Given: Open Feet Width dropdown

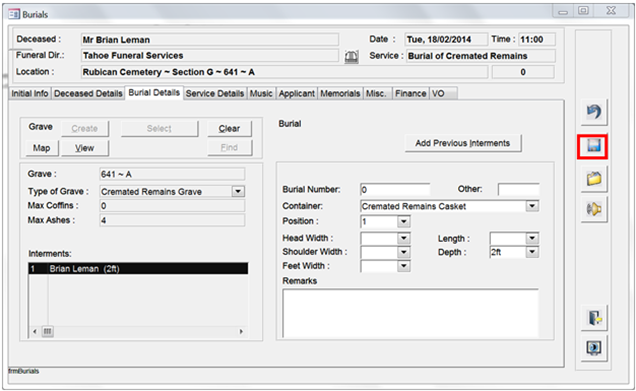Looking at the screenshot, I should (404, 266).
